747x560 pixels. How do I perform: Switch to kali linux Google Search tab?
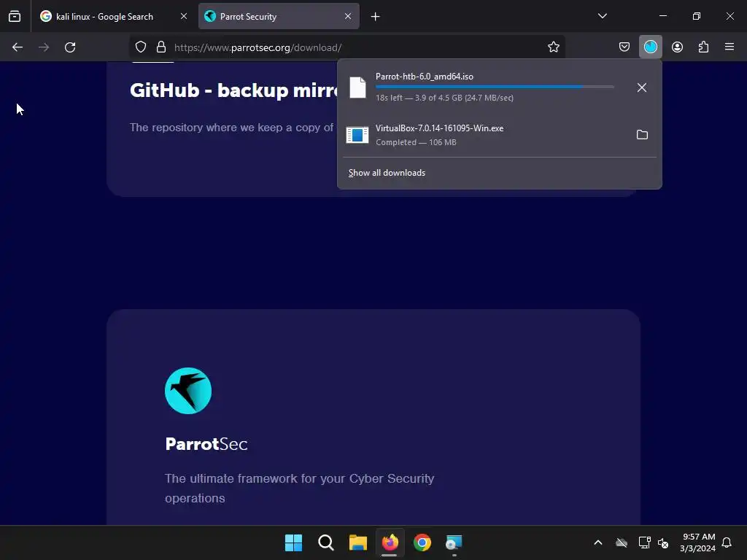[113, 16]
